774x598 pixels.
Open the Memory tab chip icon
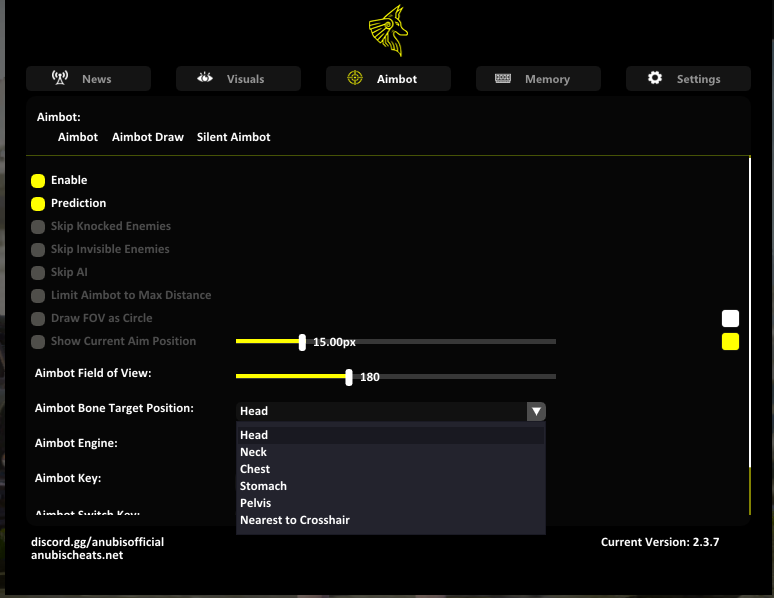coord(503,78)
